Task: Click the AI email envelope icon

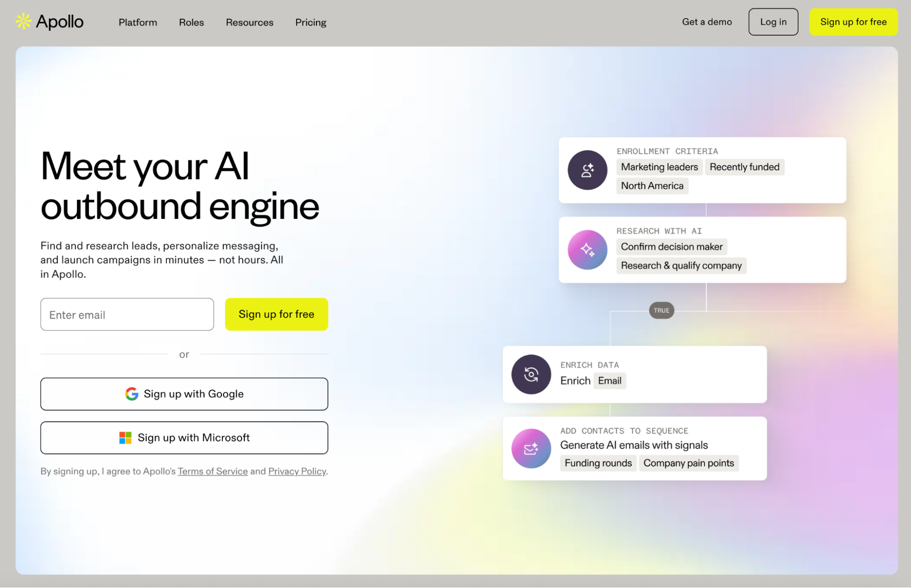Action: tap(531, 449)
